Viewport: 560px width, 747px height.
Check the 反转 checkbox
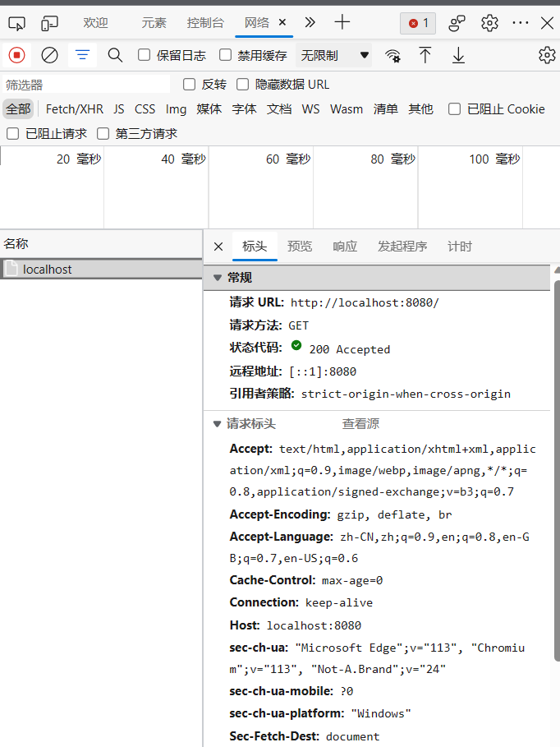click(189, 85)
